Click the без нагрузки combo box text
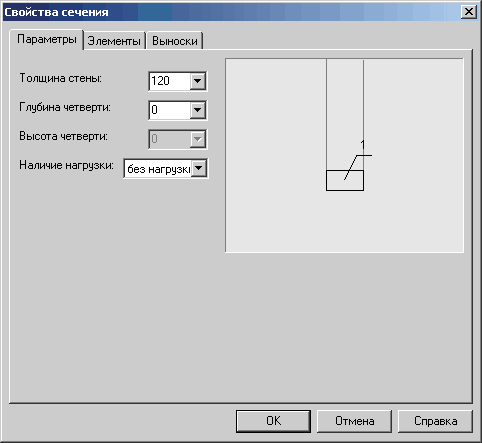Viewport: 482px width, 443px height. point(158,169)
